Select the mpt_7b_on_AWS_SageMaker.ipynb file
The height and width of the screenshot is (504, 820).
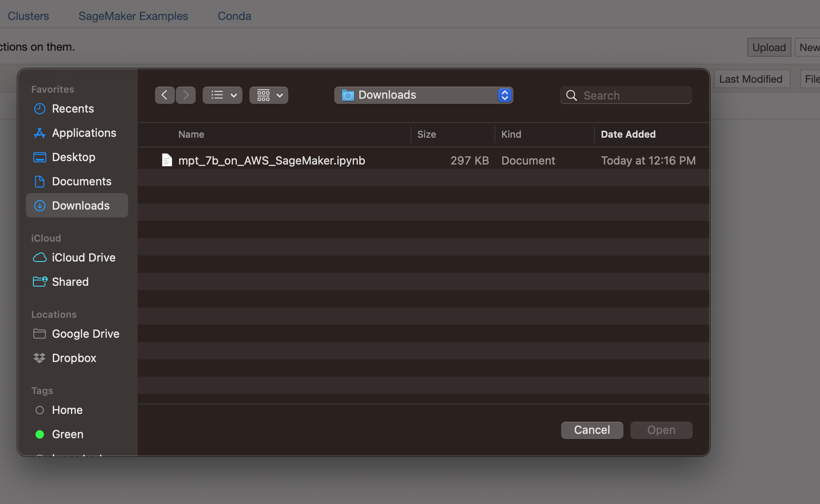tap(271, 161)
